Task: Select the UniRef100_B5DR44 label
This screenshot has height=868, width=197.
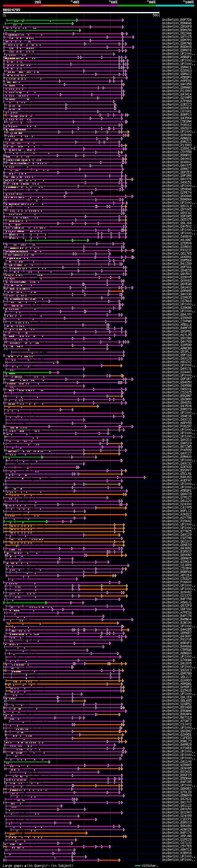Action: tap(177, 778)
